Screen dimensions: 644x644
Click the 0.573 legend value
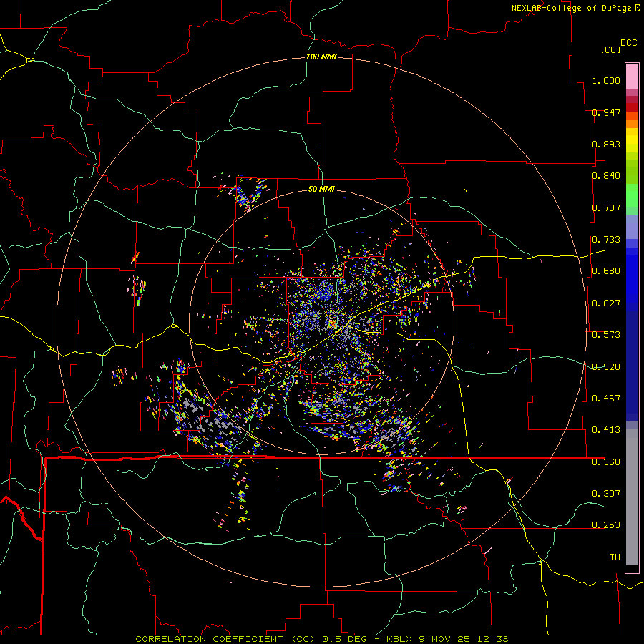[606, 335]
